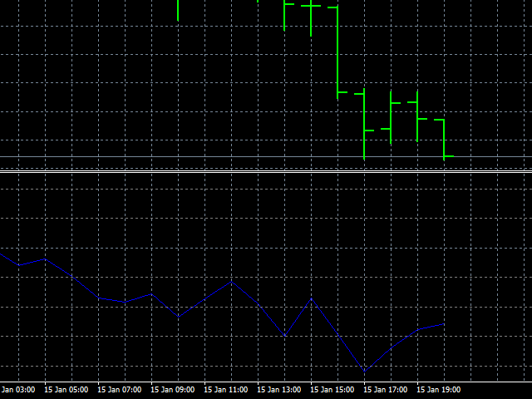
Task: Select the 15 Jan 09:00 axis label
Action: point(173,389)
